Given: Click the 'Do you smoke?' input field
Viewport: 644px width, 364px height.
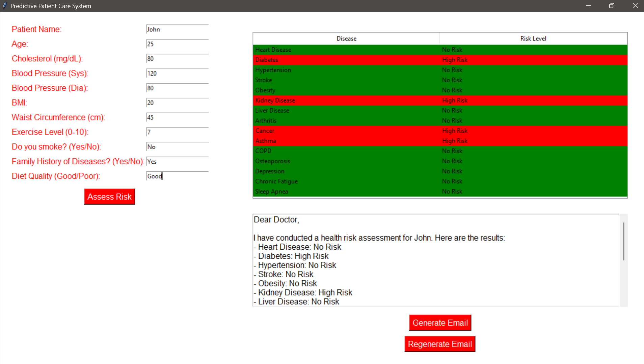Looking at the screenshot, I should 178,147.
